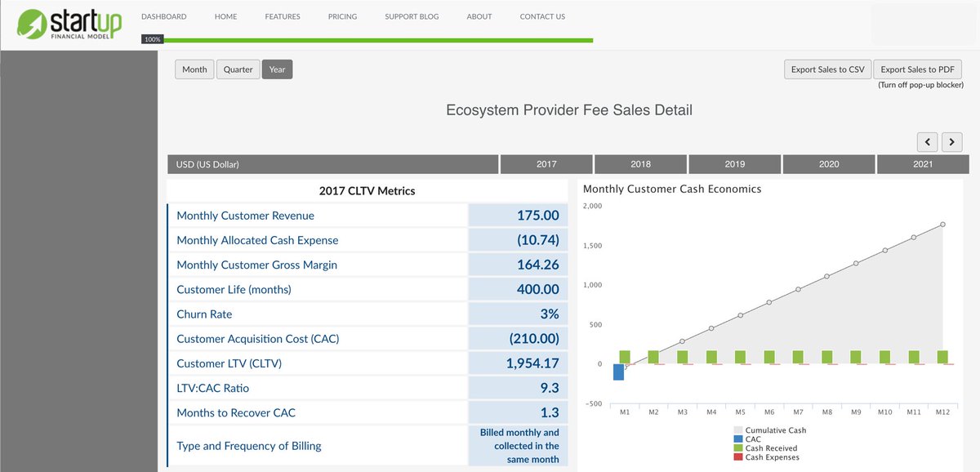The height and width of the screenshot is (472, 980).
Task: Click the pop-up blocker note
Action: 920,85
